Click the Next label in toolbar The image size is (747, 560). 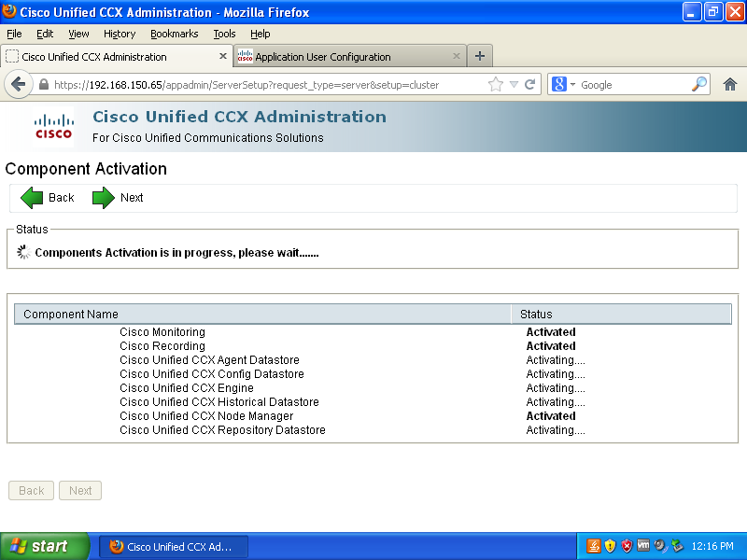point(132,198)
